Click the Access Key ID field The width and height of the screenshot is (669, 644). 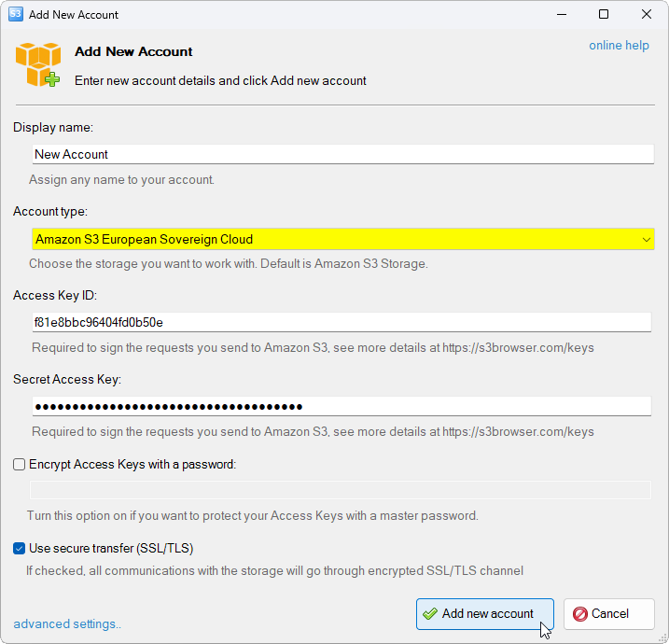pos(341,322)
